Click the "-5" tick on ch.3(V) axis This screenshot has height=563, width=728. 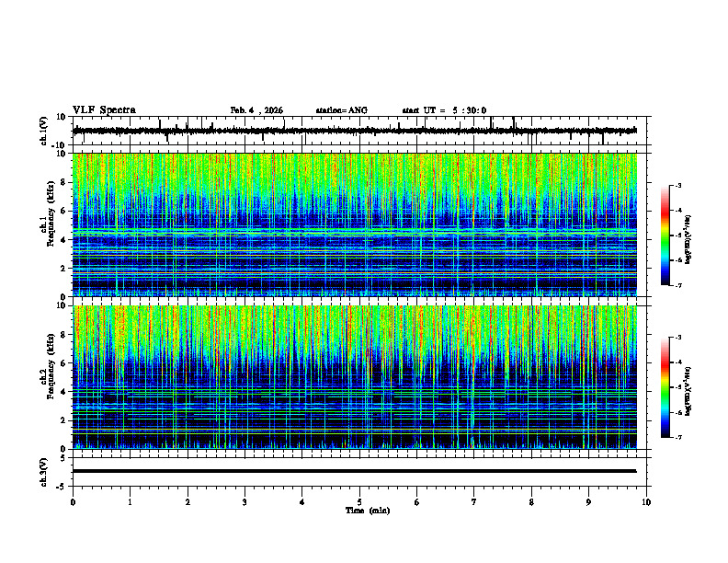tap(62, 487)
